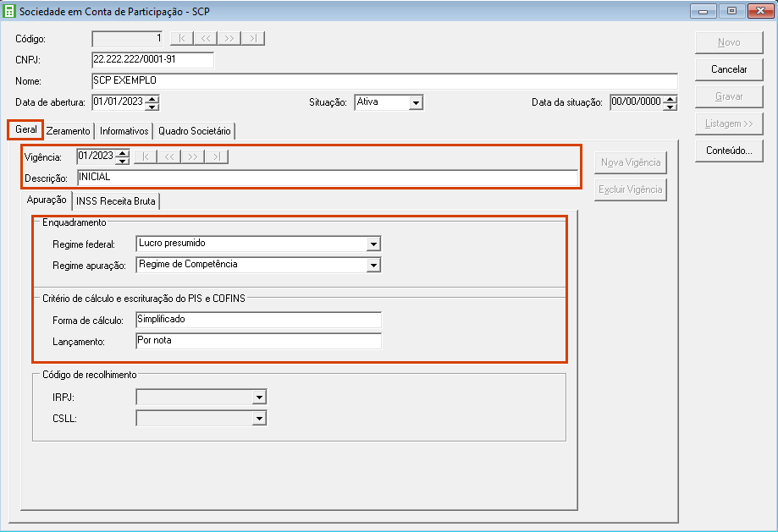Go to next Vigência record
This screenshot has height=532, width=778.
pos(193,156)
